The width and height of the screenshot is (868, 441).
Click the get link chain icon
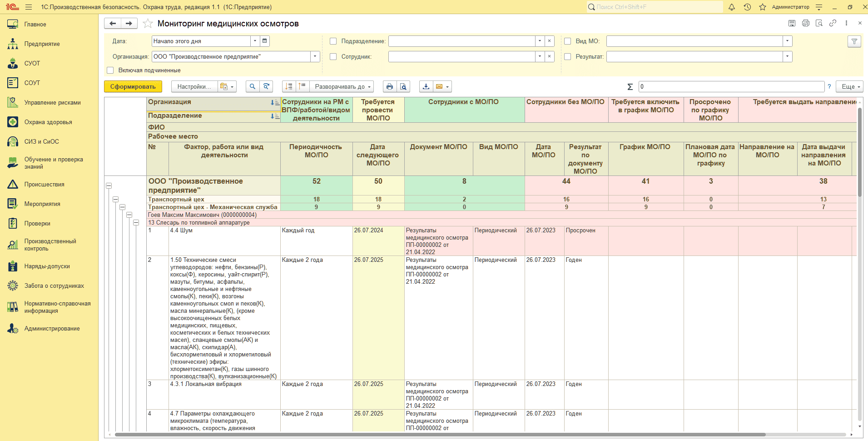(x=833, y=23)
